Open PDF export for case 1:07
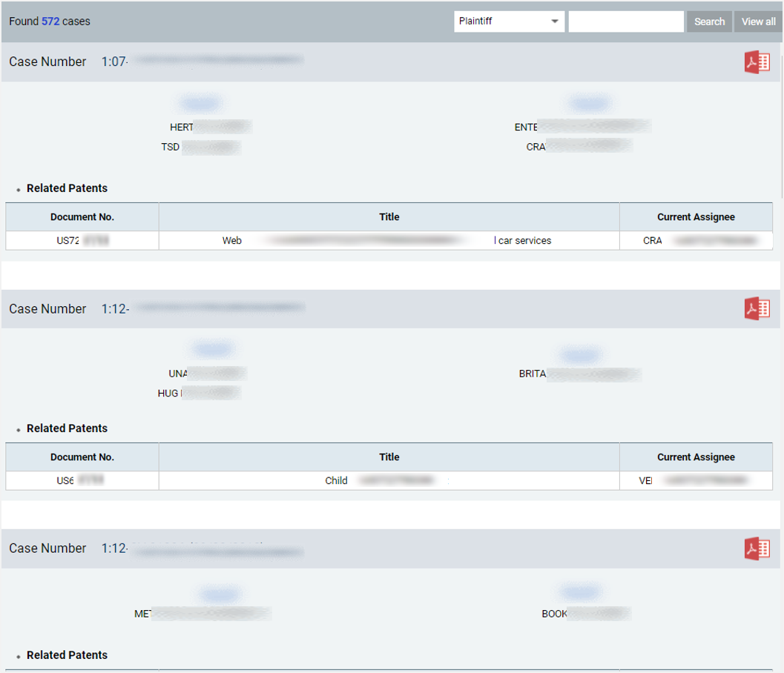Image resolution: width=784 pixels, height=673 pixels. (x=757, y=63)
